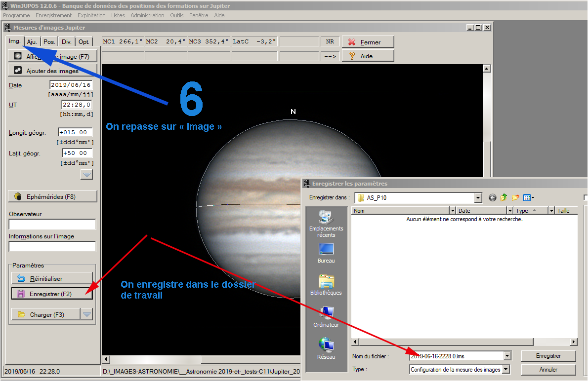Open the Exploitation menu

point(91,15)
